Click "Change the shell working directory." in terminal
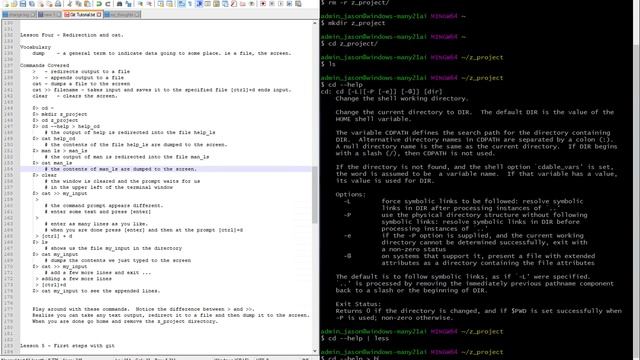The width and height of the screenshot is (640, 360). (x=402, y=99)
